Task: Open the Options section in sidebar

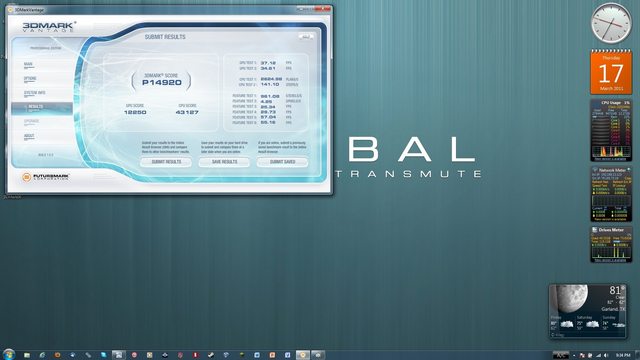Action: (x=30, y=79)
